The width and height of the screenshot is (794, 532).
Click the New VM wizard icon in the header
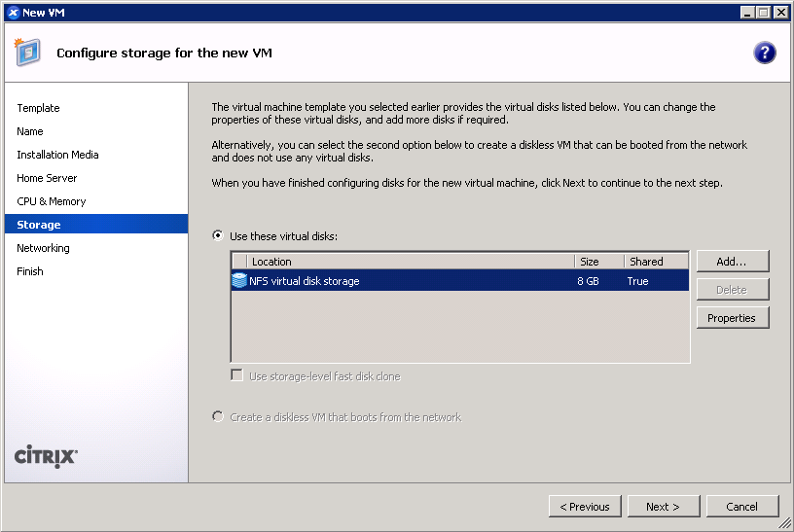click(27, 53)
